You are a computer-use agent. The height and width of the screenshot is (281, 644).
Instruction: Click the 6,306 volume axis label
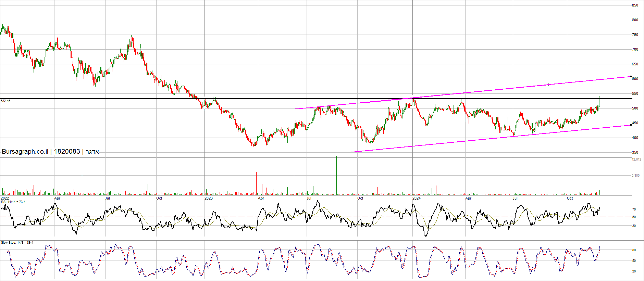coord(635,176)
